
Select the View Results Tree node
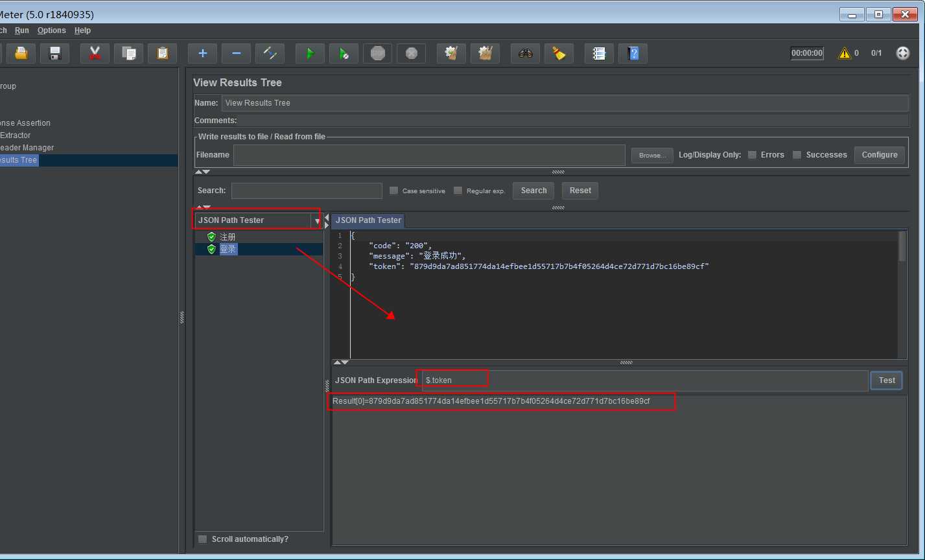pos(19,160)
